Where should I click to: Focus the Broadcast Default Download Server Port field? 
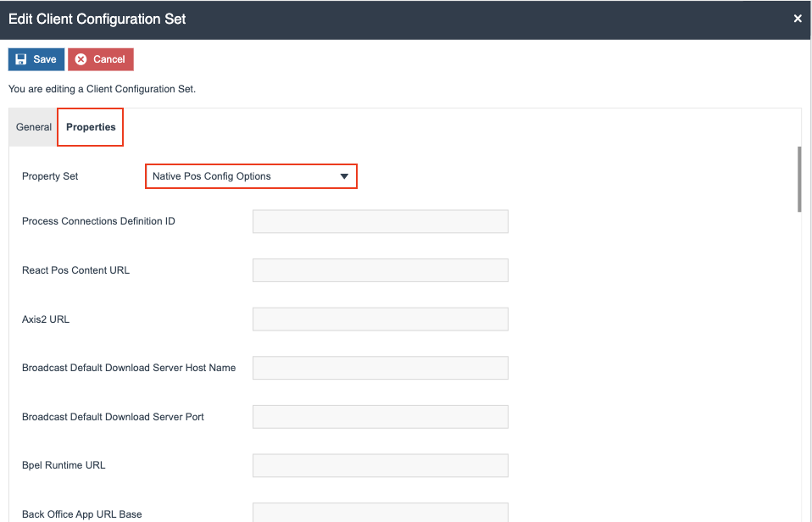(x=380, y=416)
